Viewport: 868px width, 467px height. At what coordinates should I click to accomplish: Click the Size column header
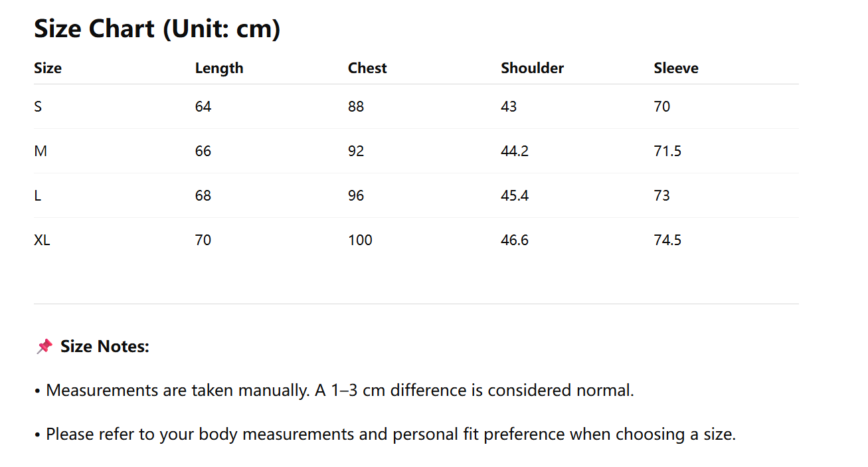point(48,68)
